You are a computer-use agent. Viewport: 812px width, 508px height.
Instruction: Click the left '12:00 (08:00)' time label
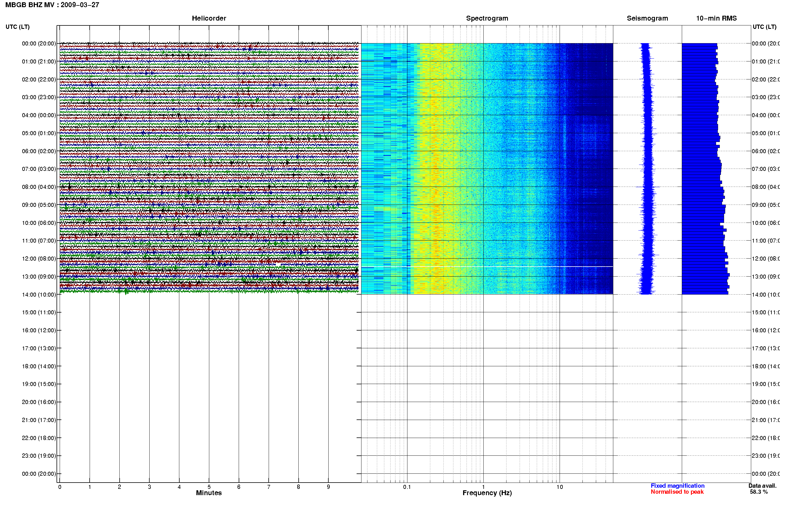click(x=39, y=259)
